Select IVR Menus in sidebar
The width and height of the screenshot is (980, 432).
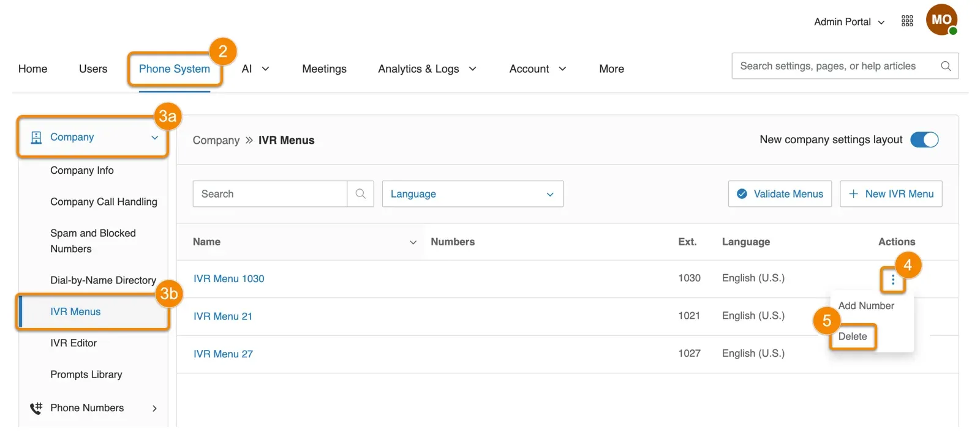pyautogui.click(x=75, y=311)
